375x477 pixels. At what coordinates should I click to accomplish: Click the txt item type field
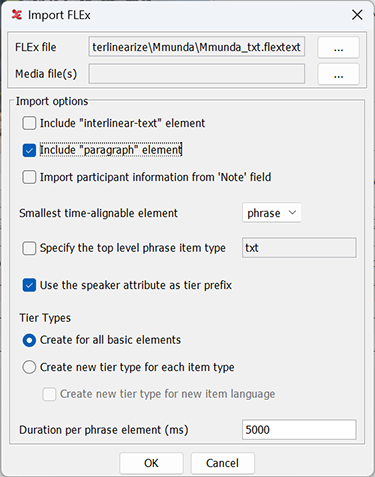coord(299,248)
